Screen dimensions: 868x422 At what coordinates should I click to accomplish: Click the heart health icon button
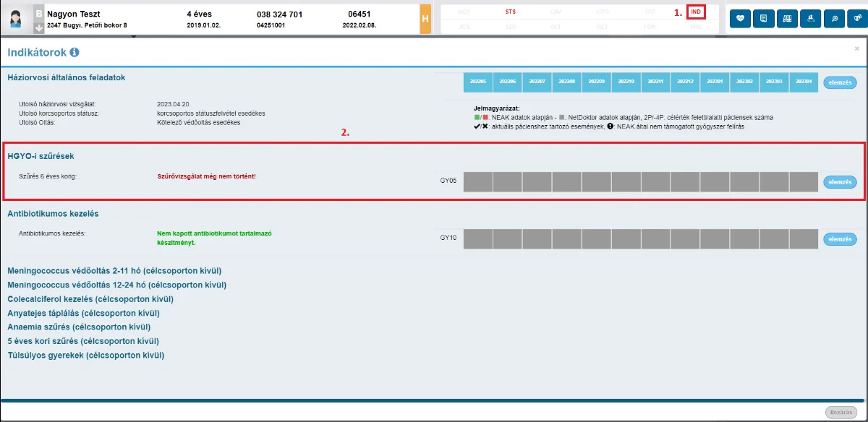740,18
